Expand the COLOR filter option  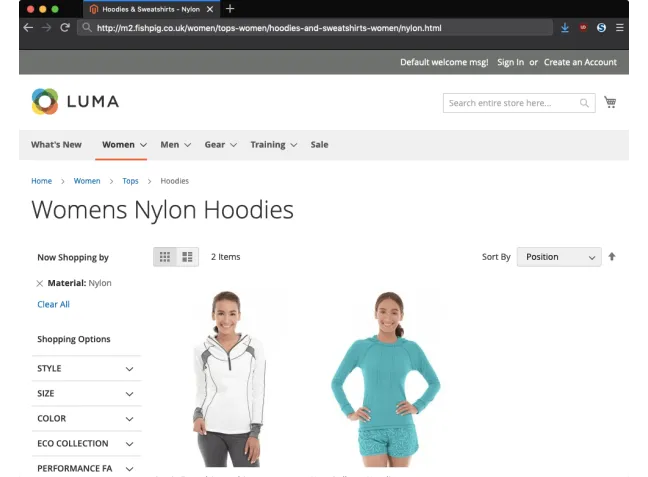88,419
